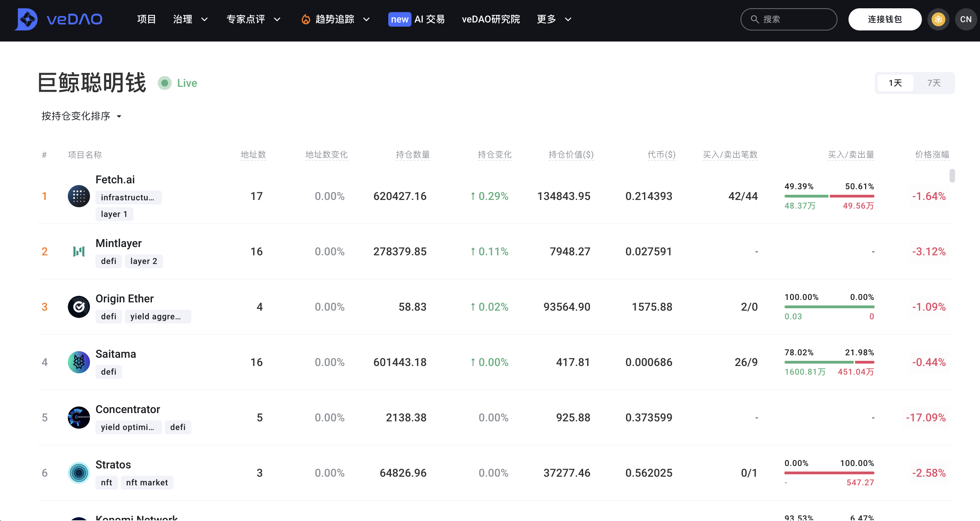980x521 pixels.
Task: Select the 1天 time range
Action: (895, 83)
